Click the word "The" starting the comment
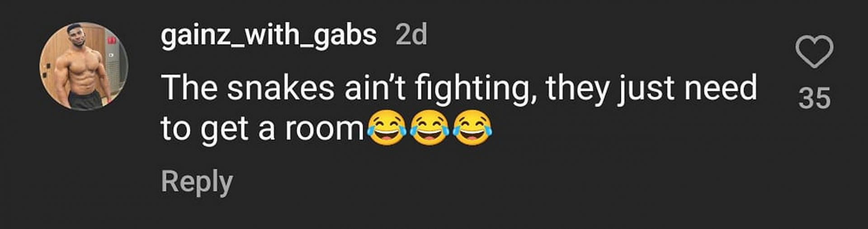Screen dimensions: 868x229 (x=189, y=88)
